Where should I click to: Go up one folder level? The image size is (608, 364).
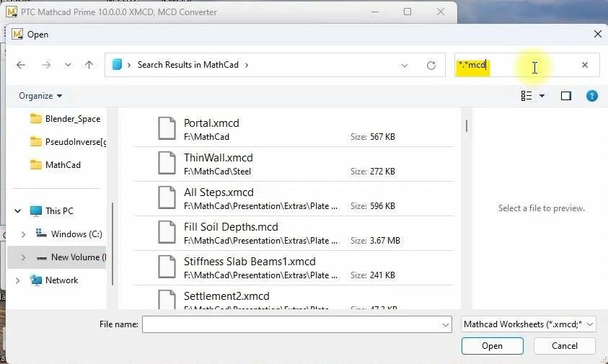coord(89,65)
